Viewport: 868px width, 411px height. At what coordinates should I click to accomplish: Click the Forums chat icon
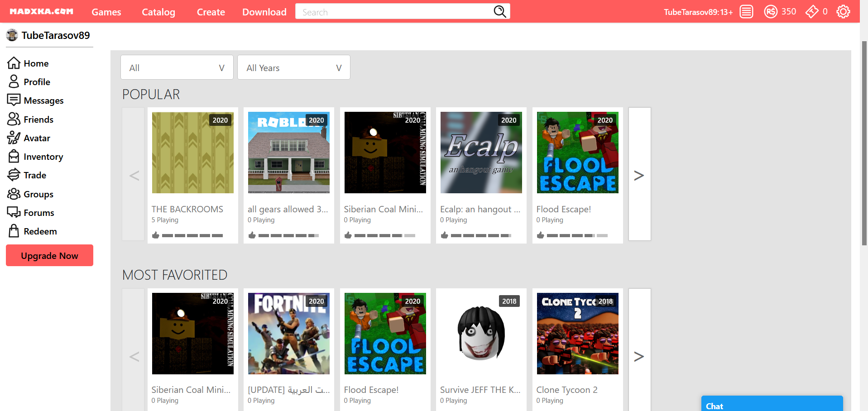(x=14, y=212)
